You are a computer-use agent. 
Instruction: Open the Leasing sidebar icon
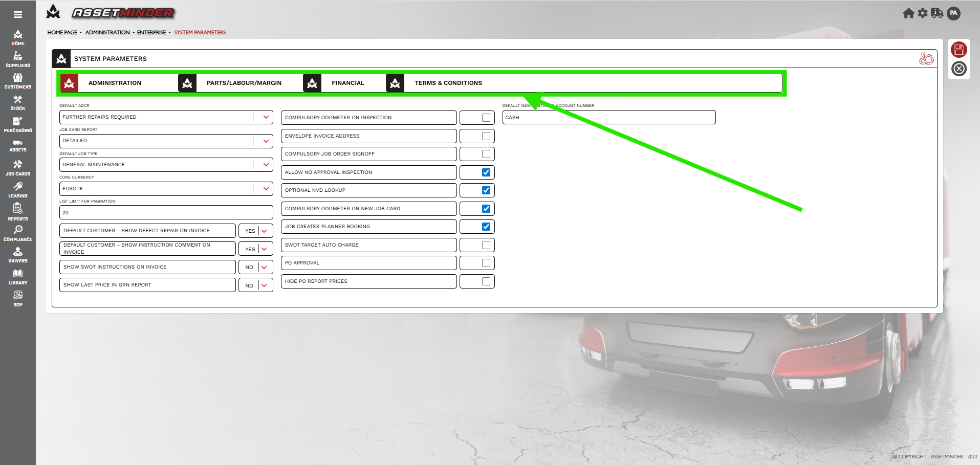[18, 189]
